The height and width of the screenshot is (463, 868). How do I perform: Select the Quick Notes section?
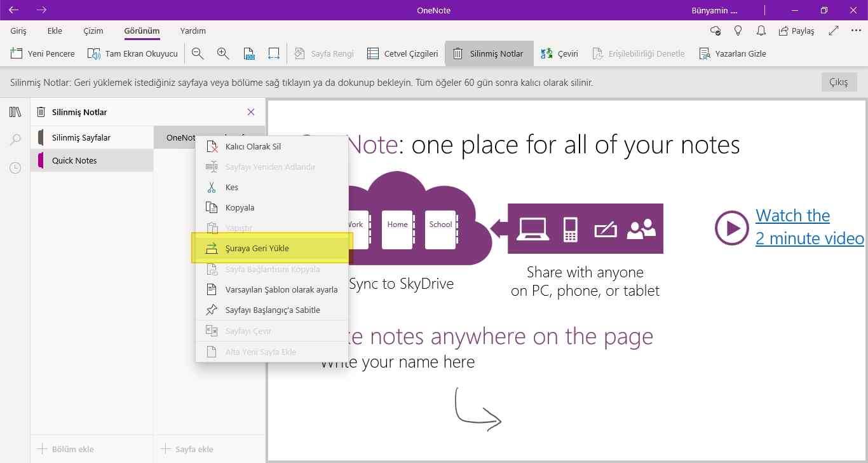click(92, 160)
